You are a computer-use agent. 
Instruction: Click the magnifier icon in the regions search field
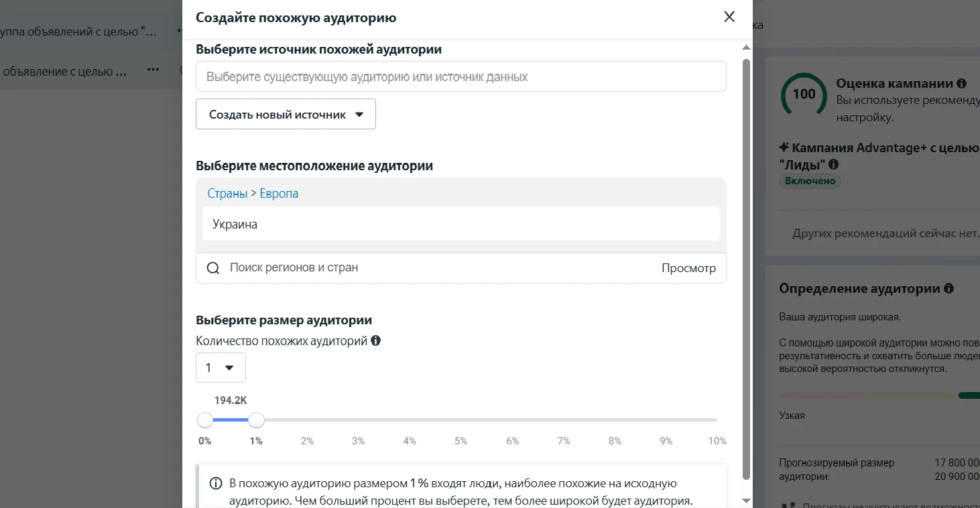pyautogui.click(x=213, y=267)
